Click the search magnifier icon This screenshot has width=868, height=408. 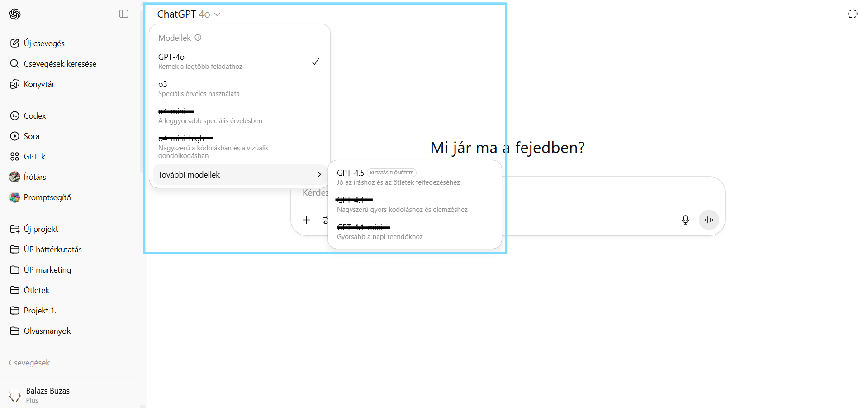pyautogui.click(x=14, y=63)
